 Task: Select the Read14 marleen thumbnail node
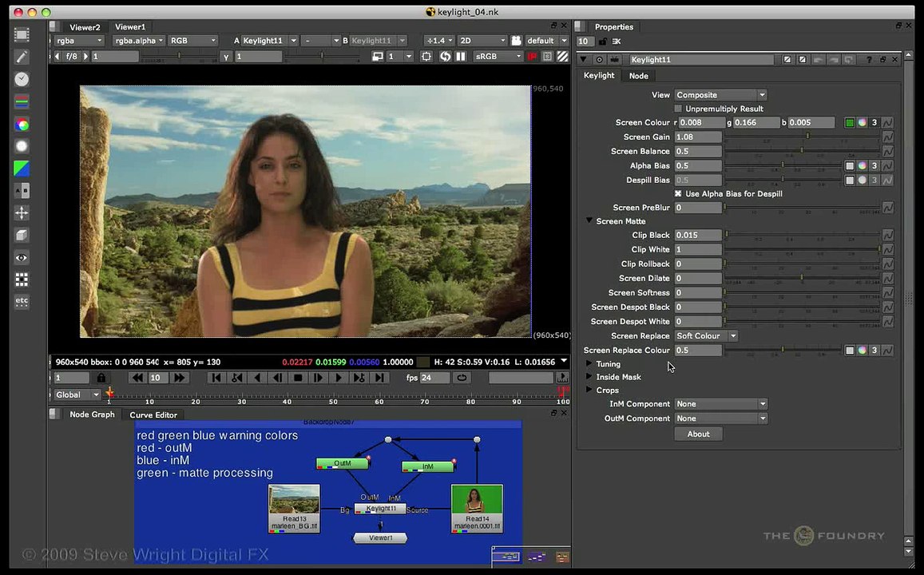477,509
